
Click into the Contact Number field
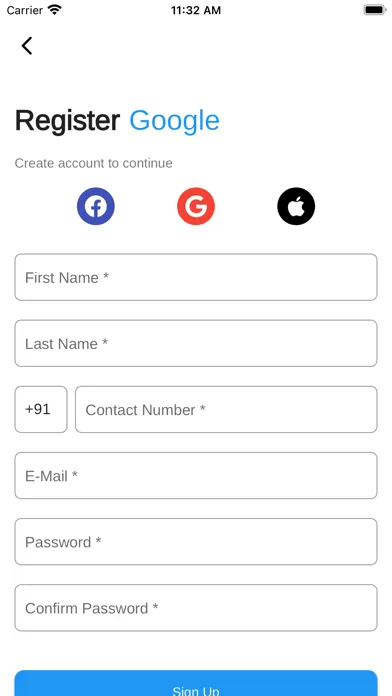(x=226, y=409)
